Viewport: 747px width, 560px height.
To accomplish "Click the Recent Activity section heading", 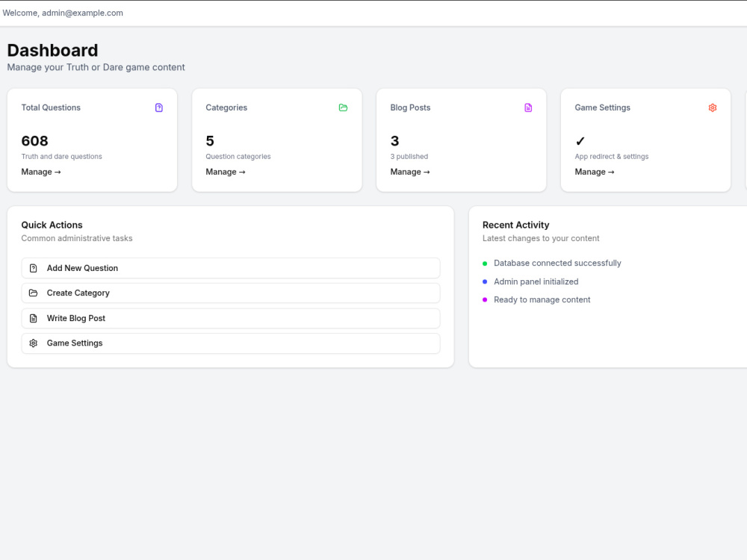I will click(x=516, y=225).
